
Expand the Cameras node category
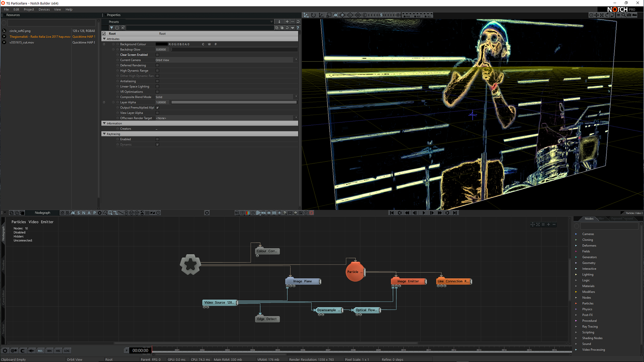click(x=576, y=234)
